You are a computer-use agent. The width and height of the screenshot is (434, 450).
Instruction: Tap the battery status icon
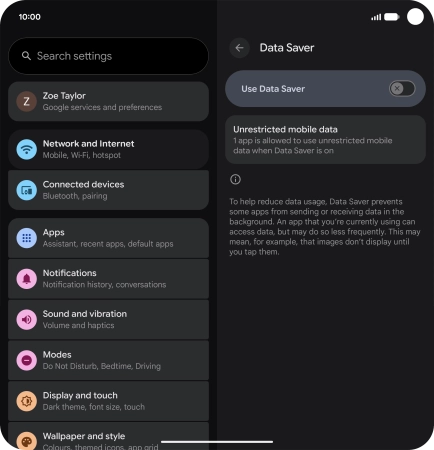click(392, 17)
